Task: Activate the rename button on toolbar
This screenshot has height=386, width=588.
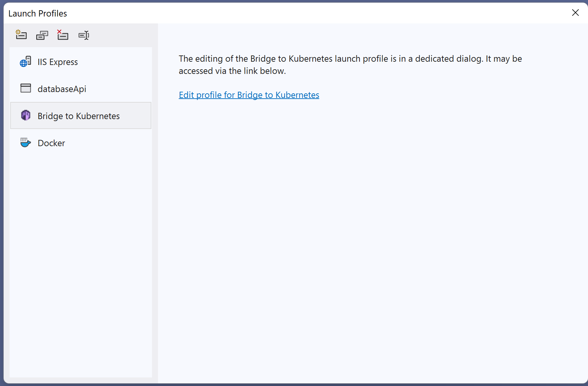Action: click(x=83, y=35)
